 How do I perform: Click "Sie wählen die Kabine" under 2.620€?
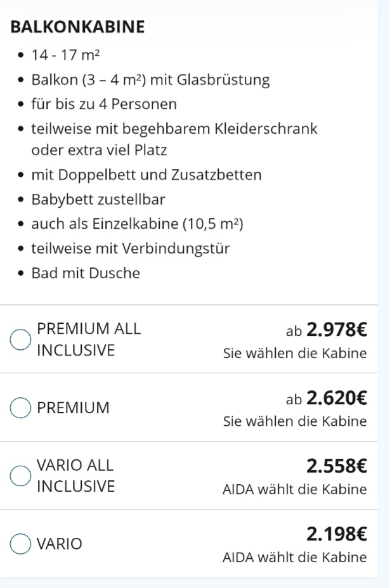294,421
